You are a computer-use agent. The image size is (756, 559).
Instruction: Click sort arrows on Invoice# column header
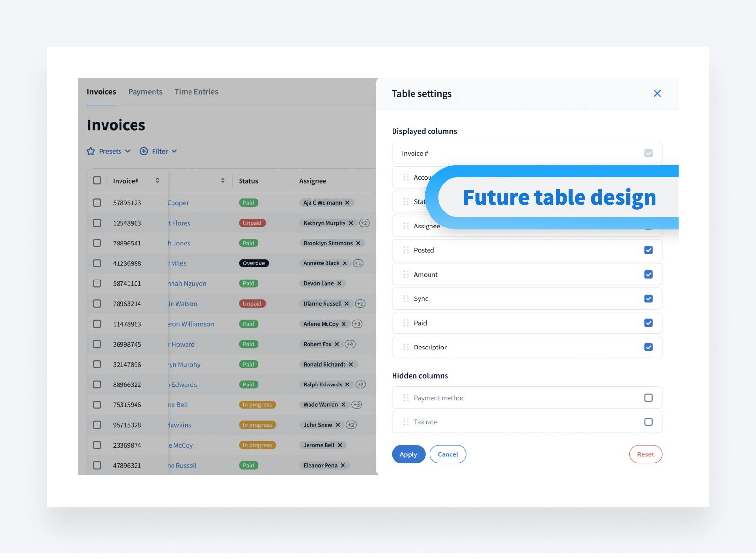click(157, 180)
